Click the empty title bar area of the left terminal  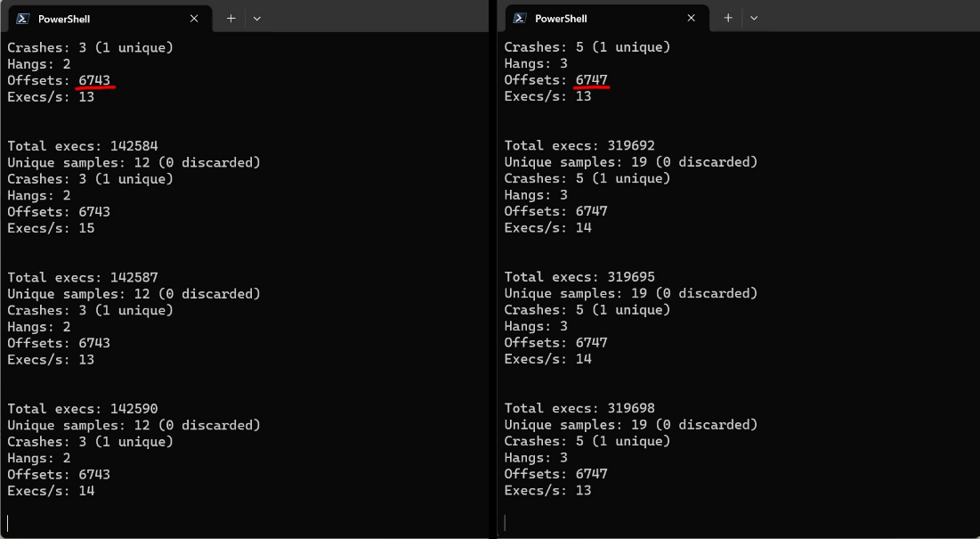[374, 18]
